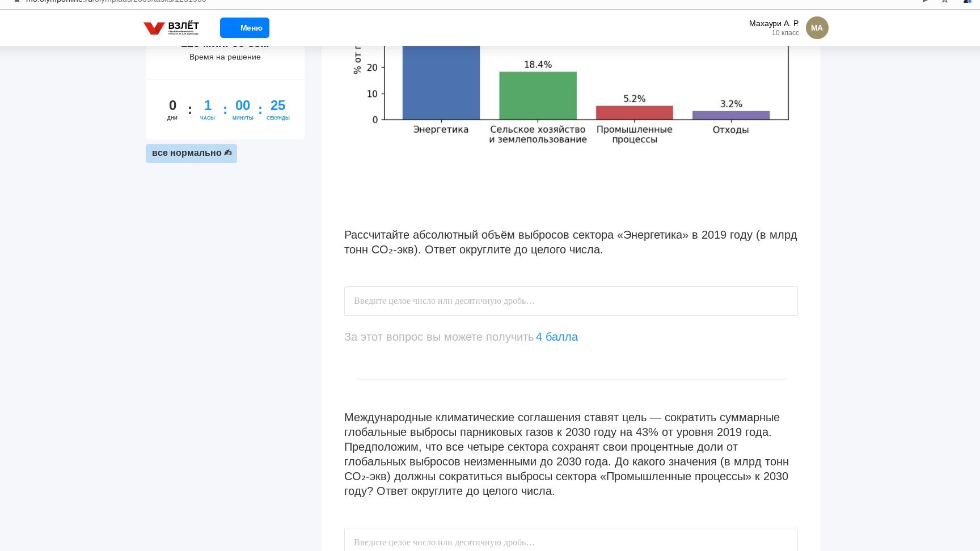The width and height of the screenshot is (980, 551).
Task: Click the 'Время на решение' caption
Action: [225, 57]
